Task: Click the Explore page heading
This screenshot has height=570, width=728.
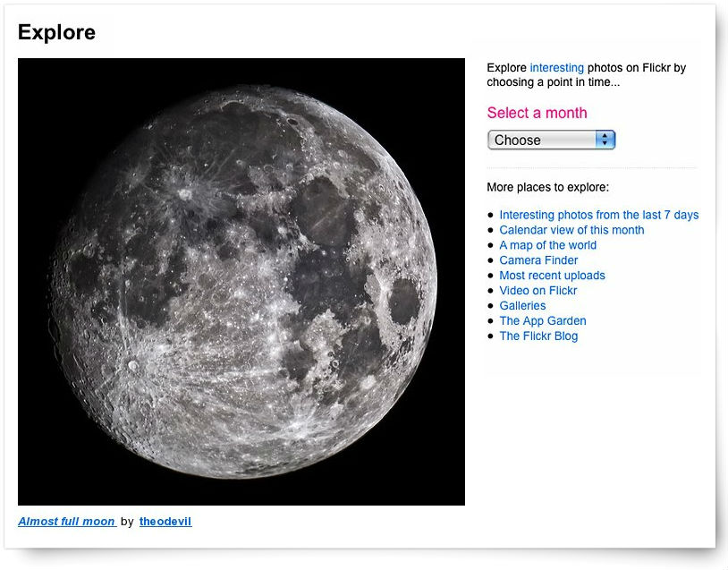Action: click(x=56, y=33)
